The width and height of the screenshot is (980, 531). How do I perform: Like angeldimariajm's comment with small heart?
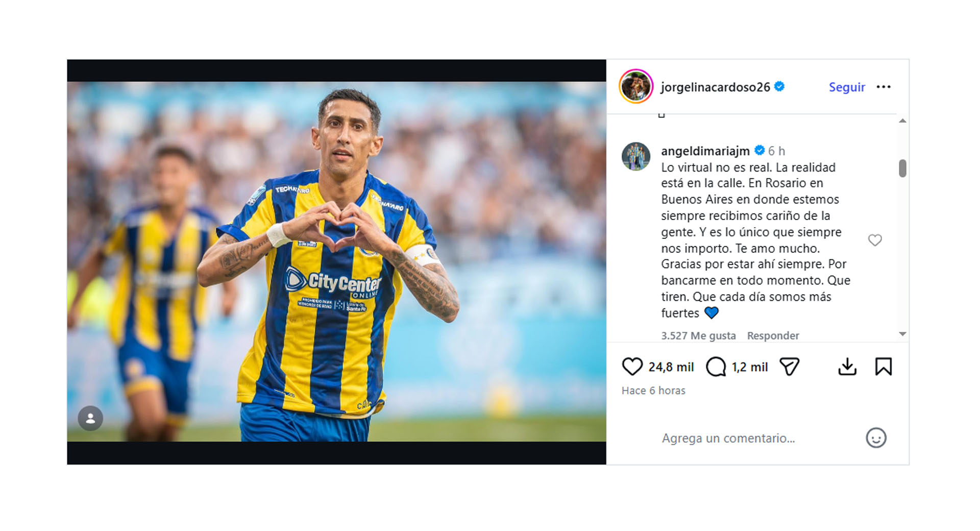point(875,240)
